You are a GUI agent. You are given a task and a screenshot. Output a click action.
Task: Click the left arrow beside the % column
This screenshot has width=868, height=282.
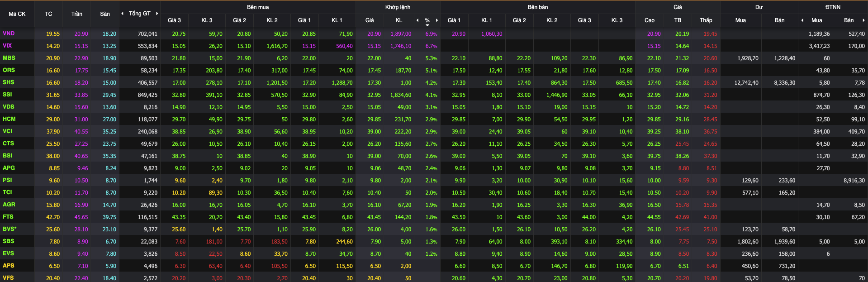coord(417,20)
